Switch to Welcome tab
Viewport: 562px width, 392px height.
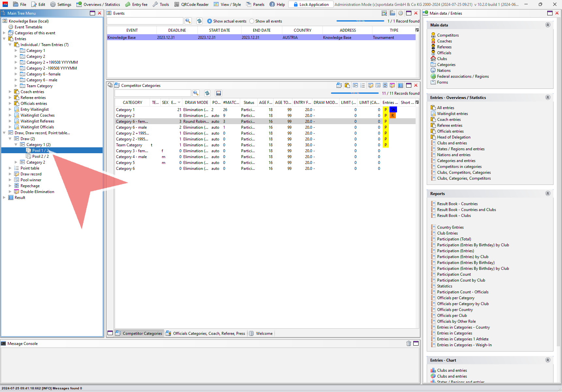[261, 334]
